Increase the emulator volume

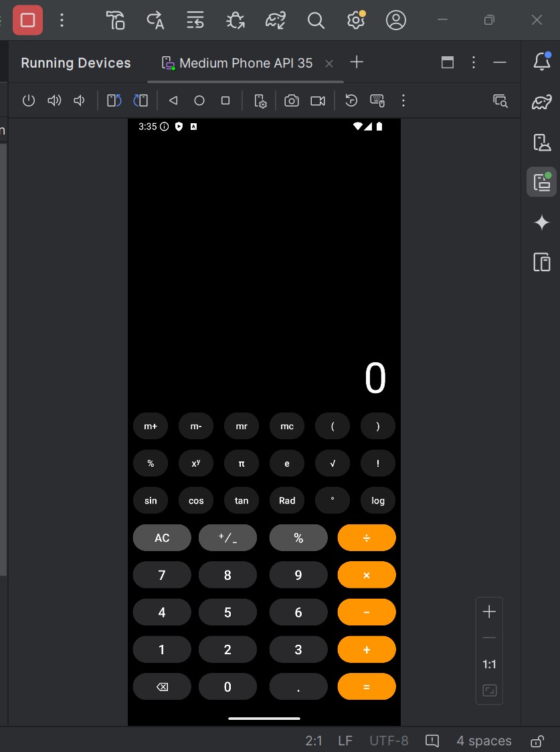click(54, 100)
